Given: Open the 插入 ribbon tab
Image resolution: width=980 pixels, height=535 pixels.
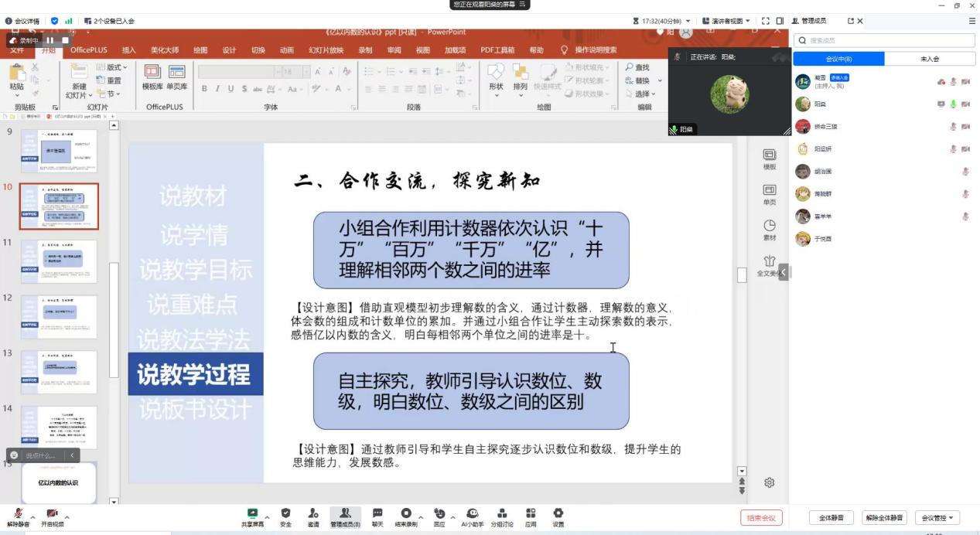Looking at the screenshot, I should click(128, 50).
